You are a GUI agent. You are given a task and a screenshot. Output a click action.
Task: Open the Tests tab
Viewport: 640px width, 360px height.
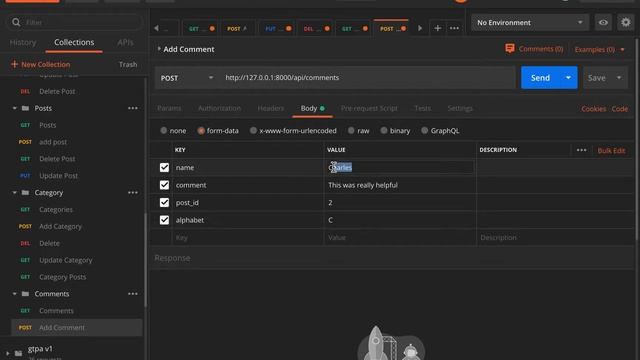(x=422, y=108)
